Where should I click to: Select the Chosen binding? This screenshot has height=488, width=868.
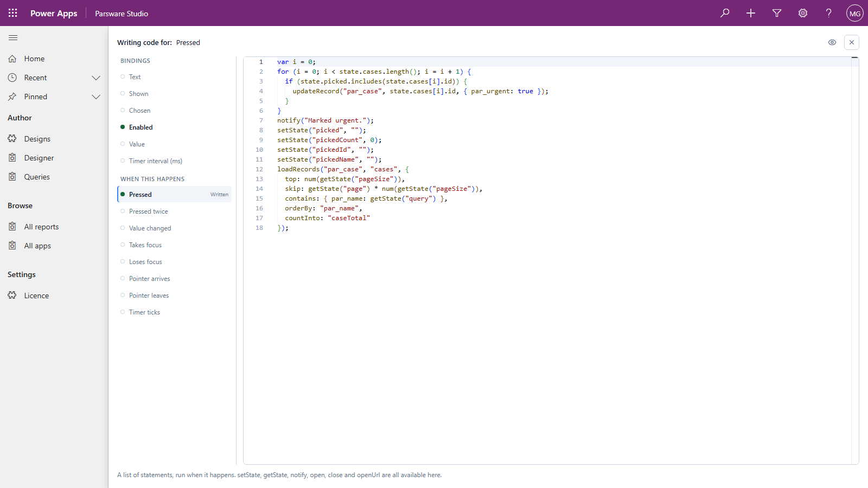(175, 111)
